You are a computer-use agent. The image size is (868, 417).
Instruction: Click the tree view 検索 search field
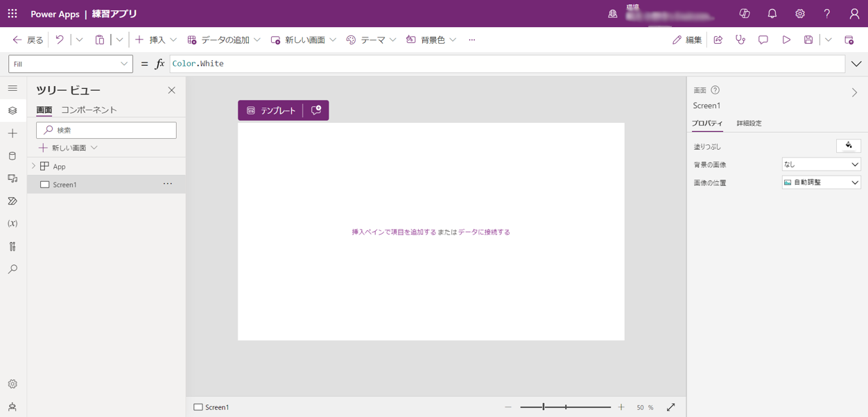pyautogui.click(x=106, y=130)
